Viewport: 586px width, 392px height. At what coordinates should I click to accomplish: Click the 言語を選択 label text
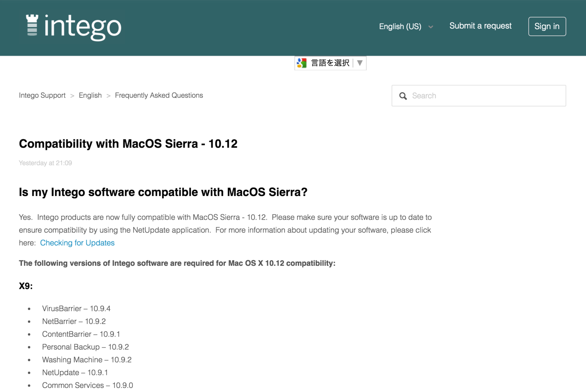(x=330, y=63)
